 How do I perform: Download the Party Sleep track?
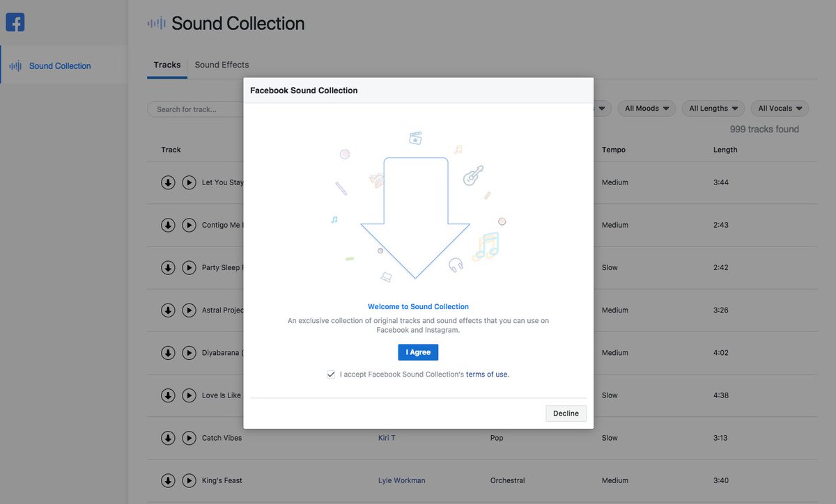tap(168, 267)
